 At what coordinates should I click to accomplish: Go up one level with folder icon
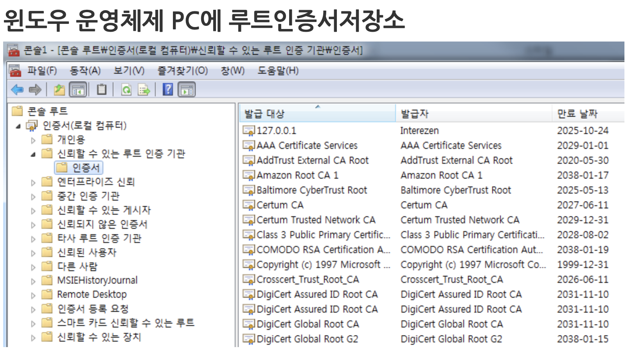pyautogui.click(x=59, y=90)
